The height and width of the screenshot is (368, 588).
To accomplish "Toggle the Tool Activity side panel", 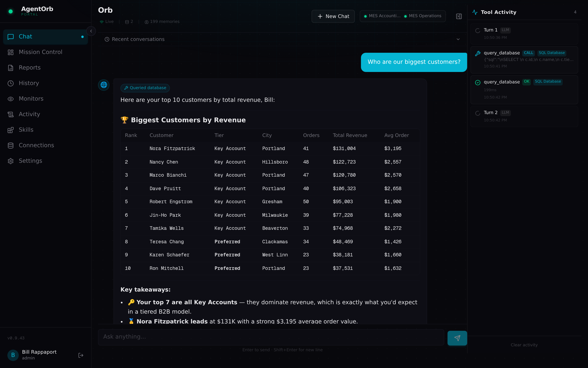I will pyautogui.click(x=459, y=16).
